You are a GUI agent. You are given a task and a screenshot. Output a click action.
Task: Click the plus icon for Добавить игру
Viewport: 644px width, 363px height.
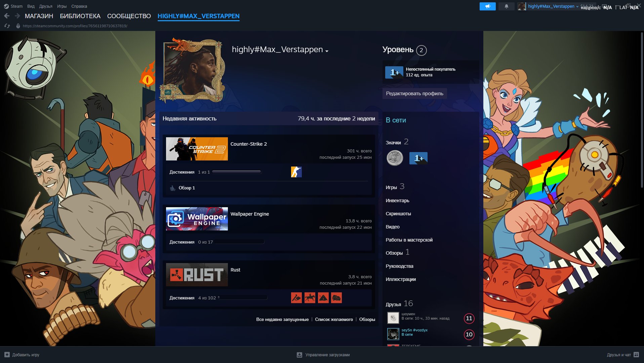click(7, 355)
